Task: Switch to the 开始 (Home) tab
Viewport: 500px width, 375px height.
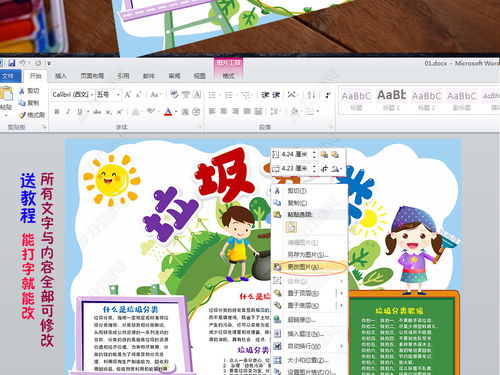Action: [x=35, y=76]
